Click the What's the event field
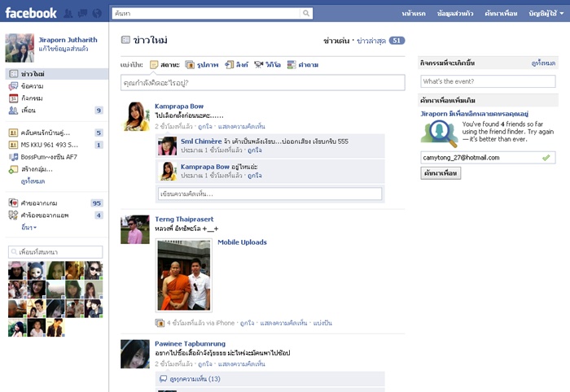570x392 pixels. [488, 81]
